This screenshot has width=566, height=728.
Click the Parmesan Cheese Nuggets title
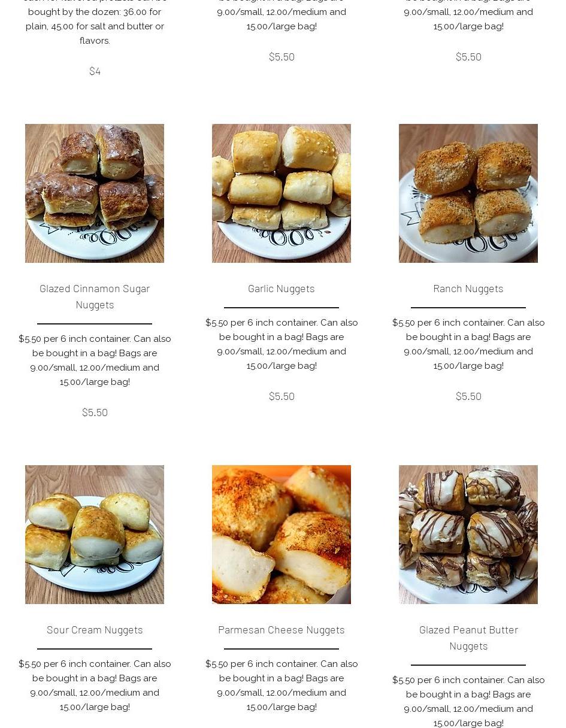click(x=282, y=630)
